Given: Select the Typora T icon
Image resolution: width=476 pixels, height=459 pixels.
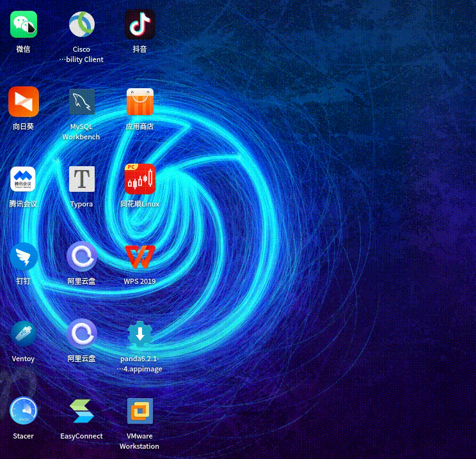Looking at the screenshot, I should click(x=82, y=179).
